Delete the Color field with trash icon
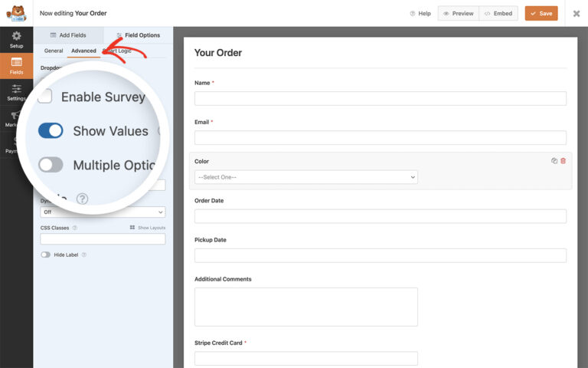The image size is (588, 368). pyautogui.click(x=563, y=161)
